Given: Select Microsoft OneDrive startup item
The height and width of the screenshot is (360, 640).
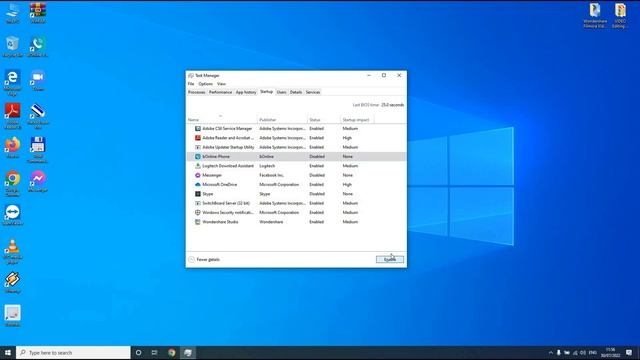Looking at the screenshot, I should (296, 184).
